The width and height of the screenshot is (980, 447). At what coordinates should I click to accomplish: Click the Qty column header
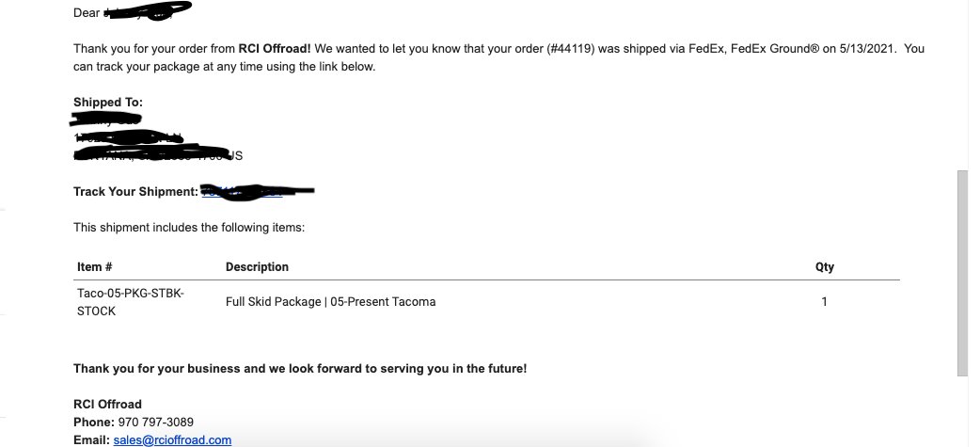tap(825, 267)
